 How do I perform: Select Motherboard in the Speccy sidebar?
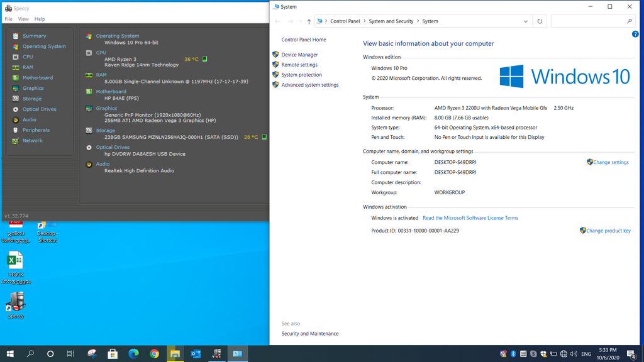[37, 78]
